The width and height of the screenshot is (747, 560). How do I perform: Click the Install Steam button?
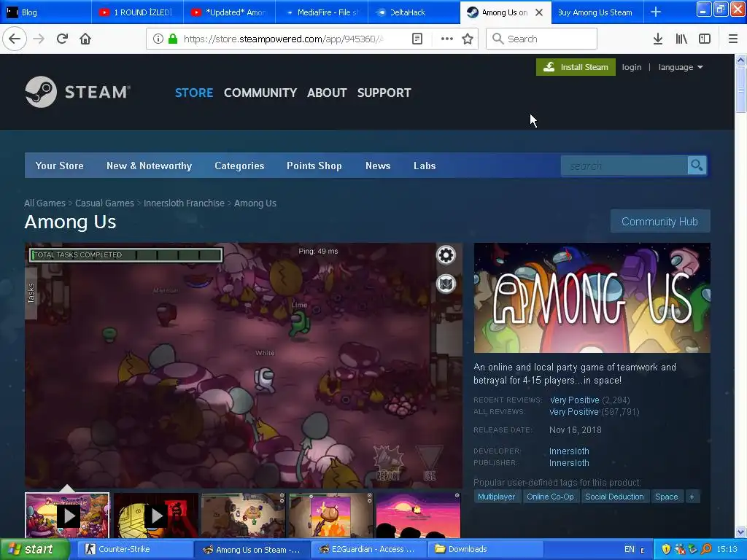576,67
